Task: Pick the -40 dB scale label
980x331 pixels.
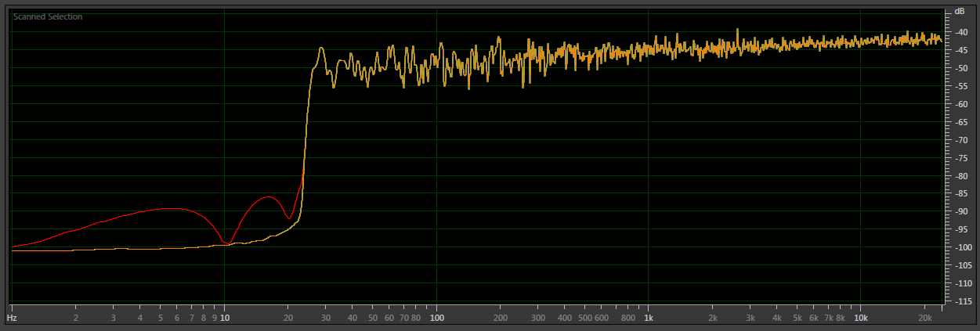Action: (960, 32)
